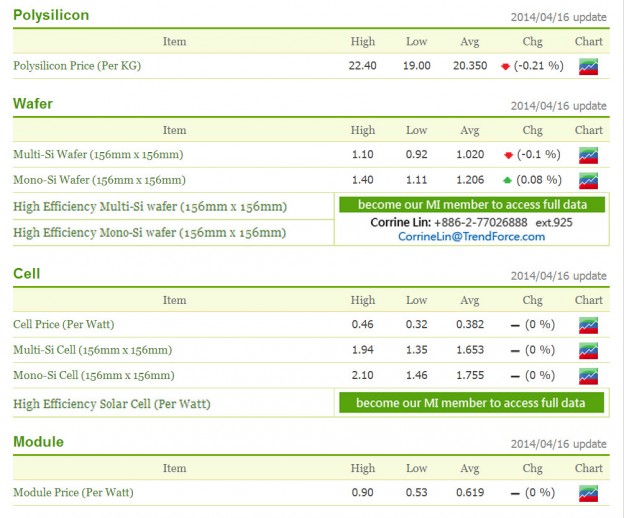Click the Module section heading
Viewport: 624px width, 518px height.
(38, 442)
